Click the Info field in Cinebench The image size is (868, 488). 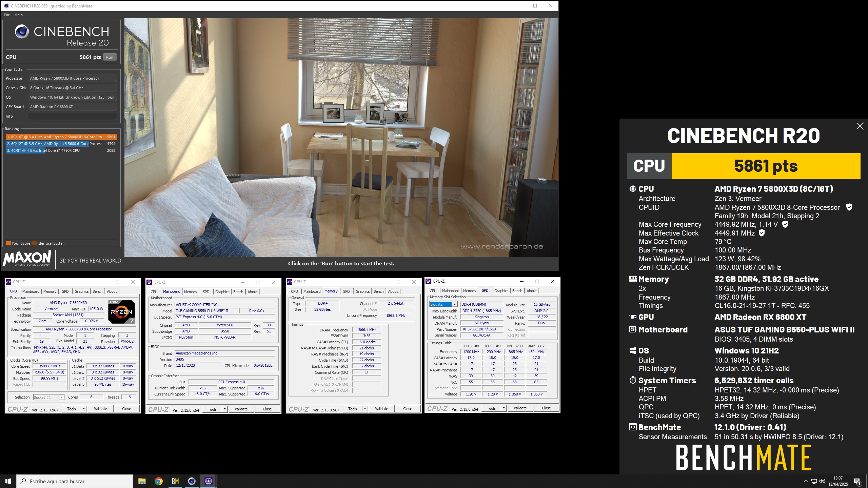coord(73,116)
